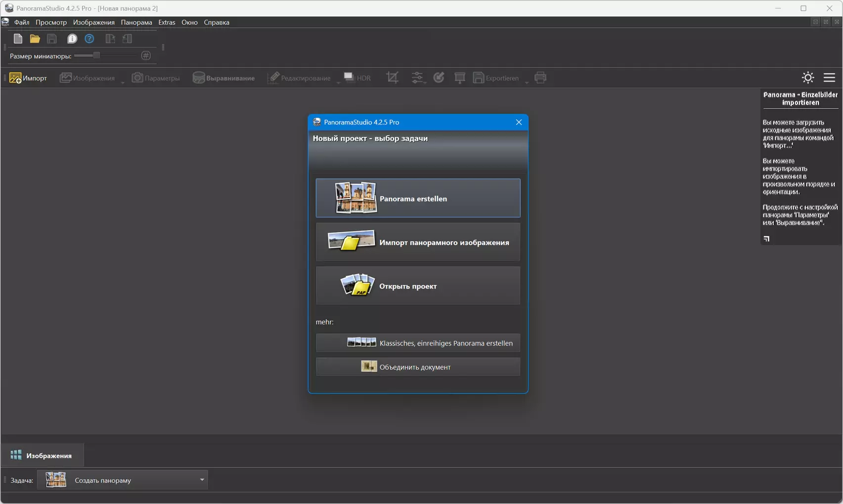Open project via yellow folder icon
This screenshot has height=504, width=843.
[x=35, y=39]
